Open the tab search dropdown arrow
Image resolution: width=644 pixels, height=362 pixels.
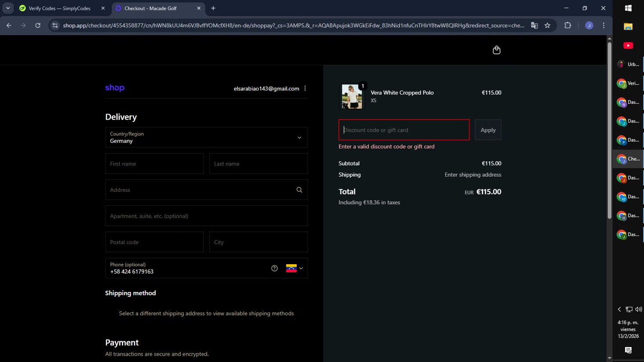pyautogui.click(x=8, y=8)
